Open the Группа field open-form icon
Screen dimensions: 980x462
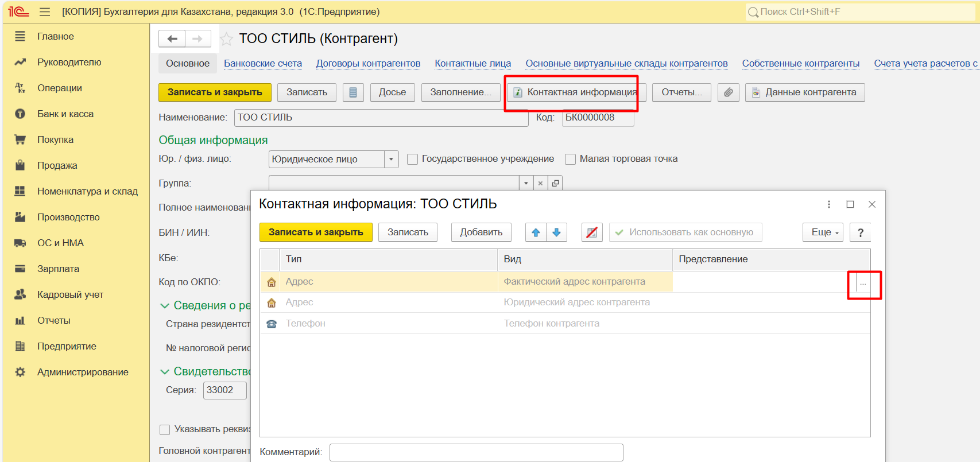[x=555, y=184]
